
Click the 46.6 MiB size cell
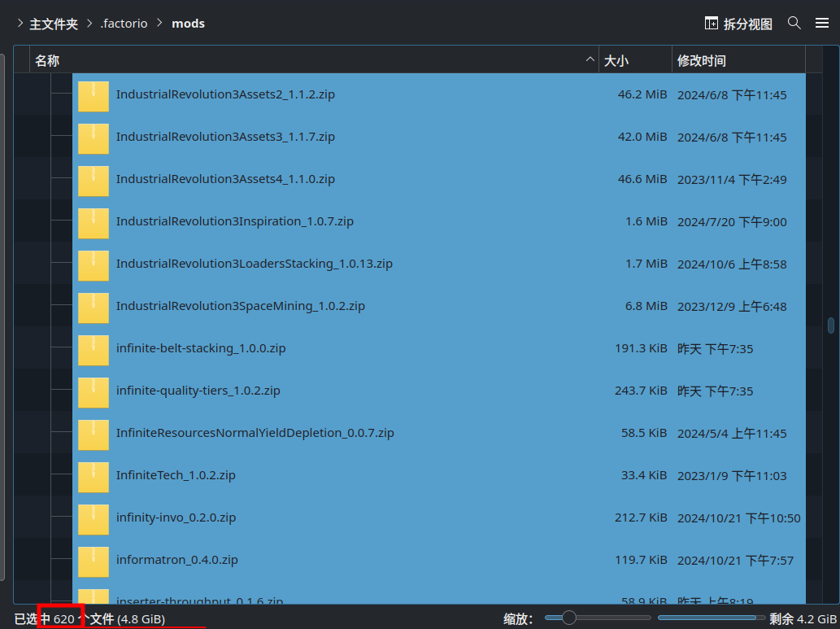pos(642,180)
